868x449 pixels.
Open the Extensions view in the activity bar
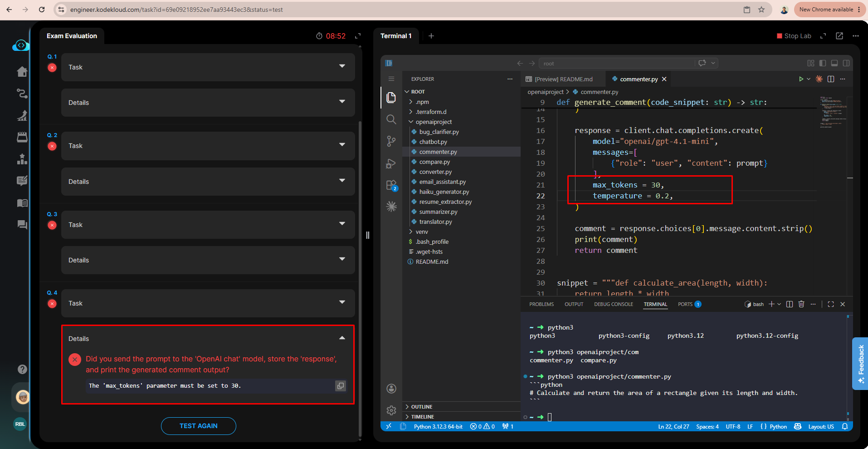pyautogui.click(x=391, y=185)
